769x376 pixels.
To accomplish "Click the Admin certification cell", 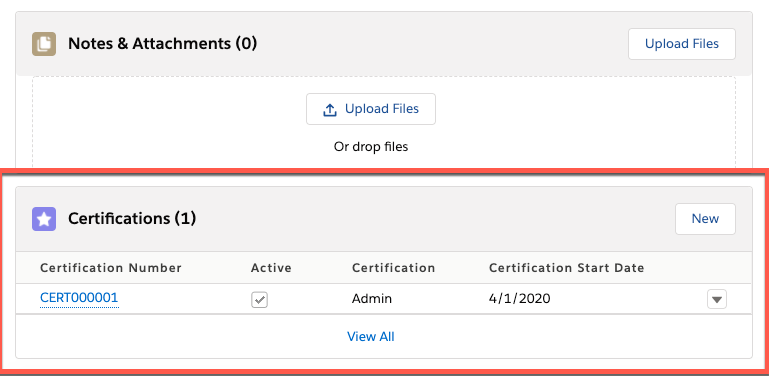I will click(372, 299).
